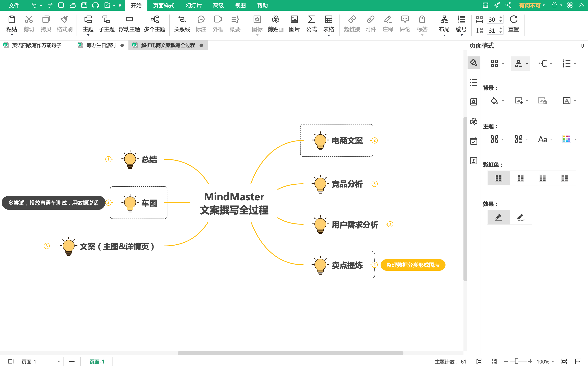Open the 有何不可 account dropdown
This screenshot has width=588, height=368.
tap(532, 5)
